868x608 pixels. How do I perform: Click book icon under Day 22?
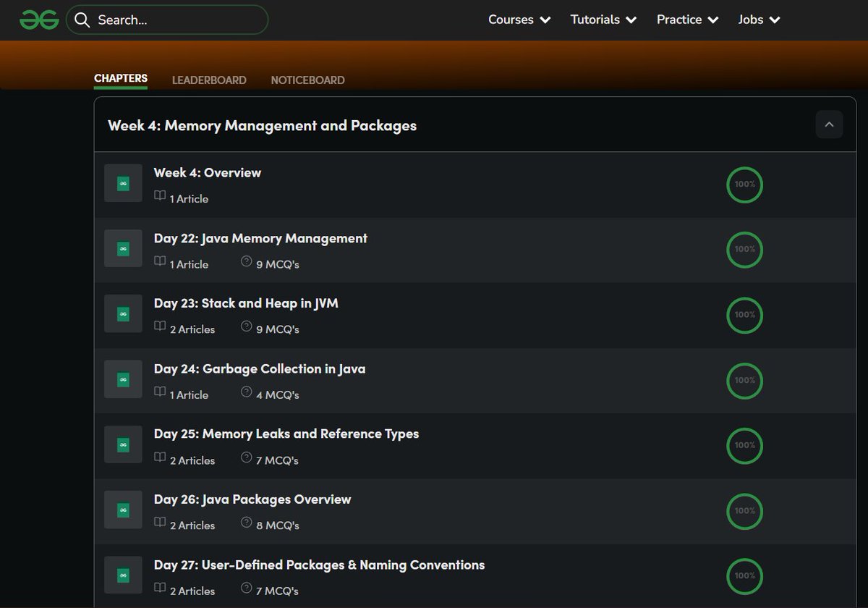pos(160,261)
